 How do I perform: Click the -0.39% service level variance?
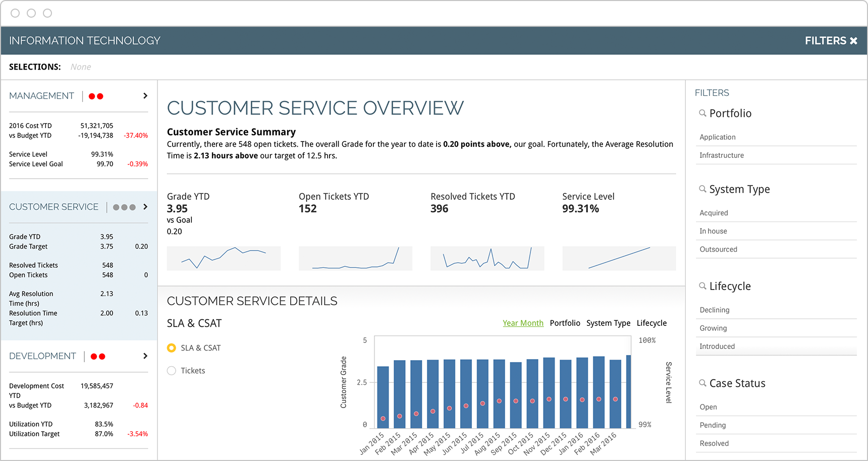coord(138,164)
